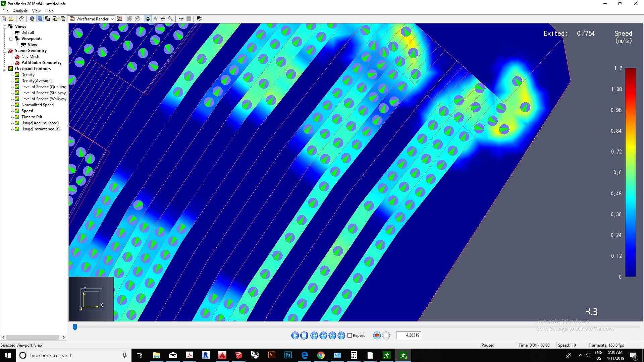Click the camera viewpoint icon
This screenshot has height=362, width=644.
(199, 19)
